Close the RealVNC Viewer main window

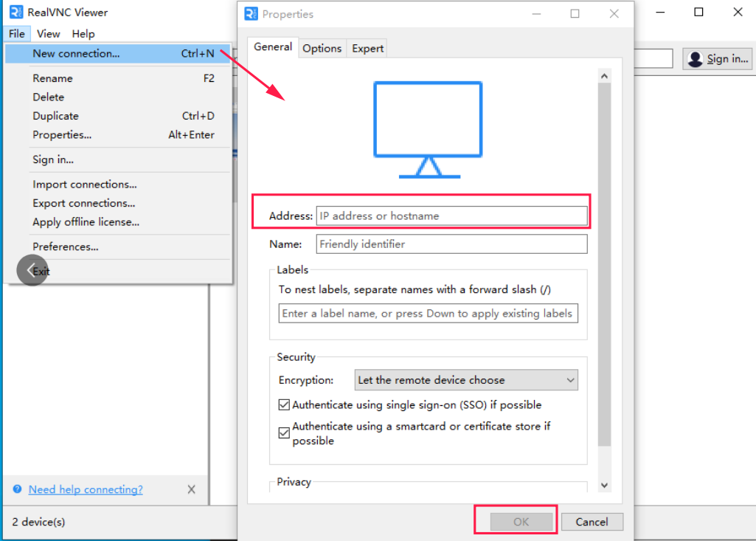point(738,12)
